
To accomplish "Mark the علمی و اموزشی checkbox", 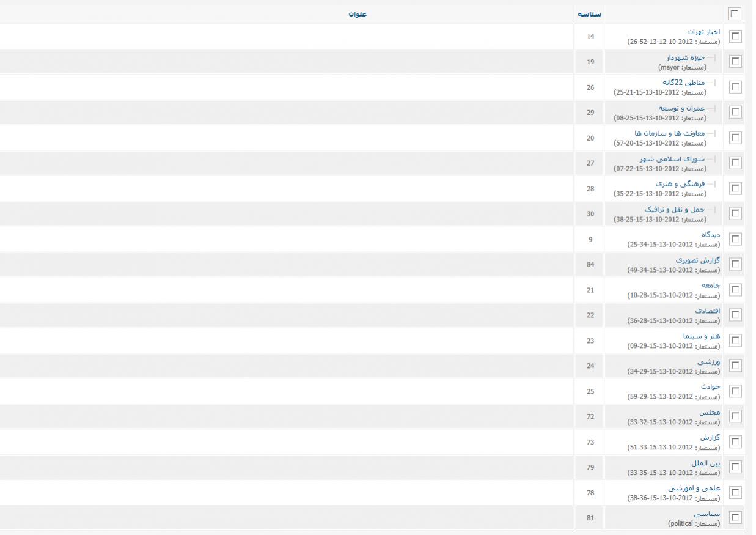I will [736, 493].
